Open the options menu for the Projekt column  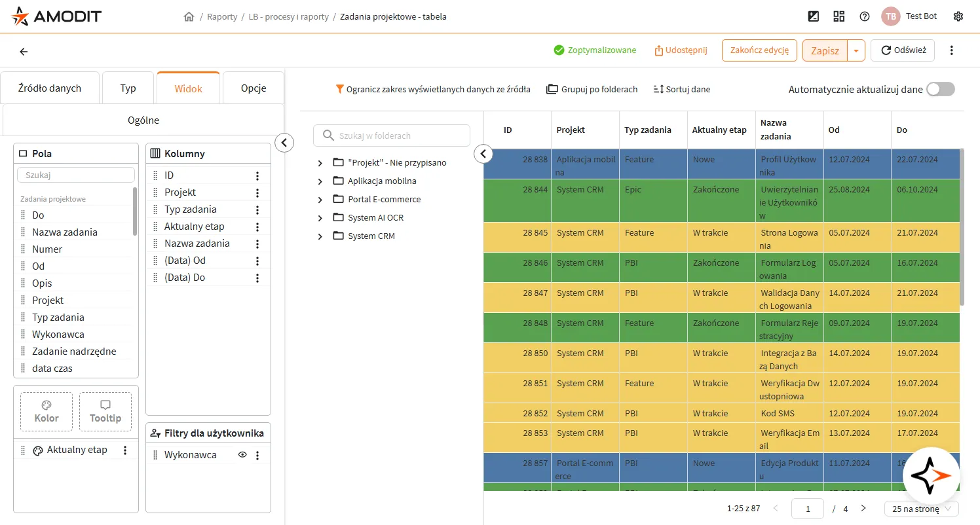257,192
